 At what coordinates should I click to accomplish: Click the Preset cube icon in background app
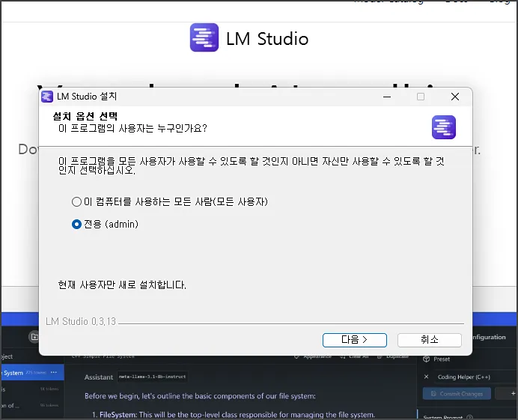pyautogui.click(x=426, y=359)
